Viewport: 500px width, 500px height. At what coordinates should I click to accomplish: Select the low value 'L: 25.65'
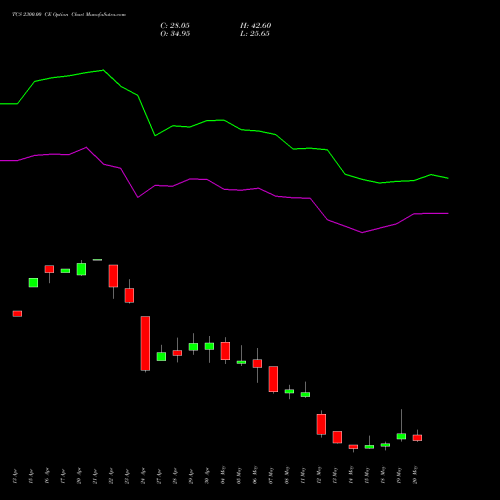[x=255, y=34]
